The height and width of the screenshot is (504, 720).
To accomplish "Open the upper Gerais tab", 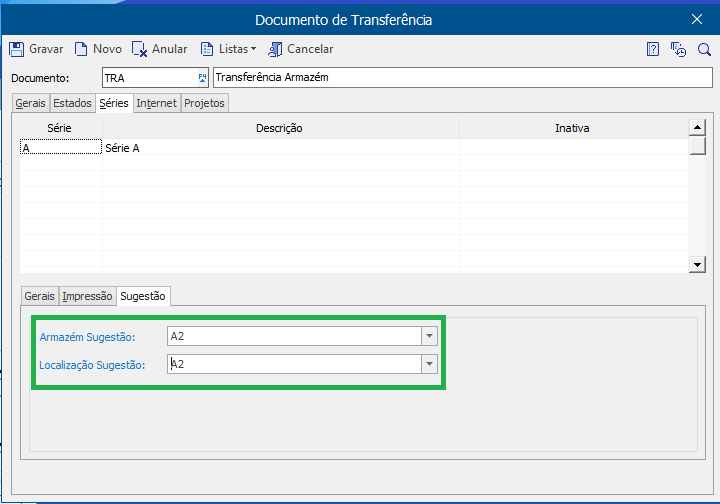I will click(x=30, y=103).
